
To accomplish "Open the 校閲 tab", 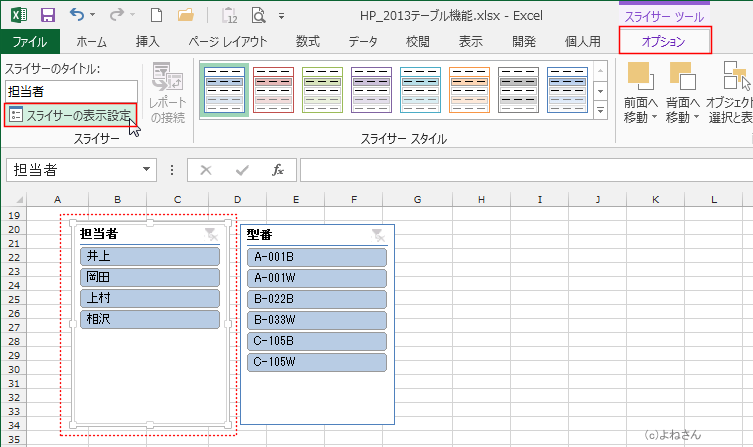I will (x=417, y=42).
